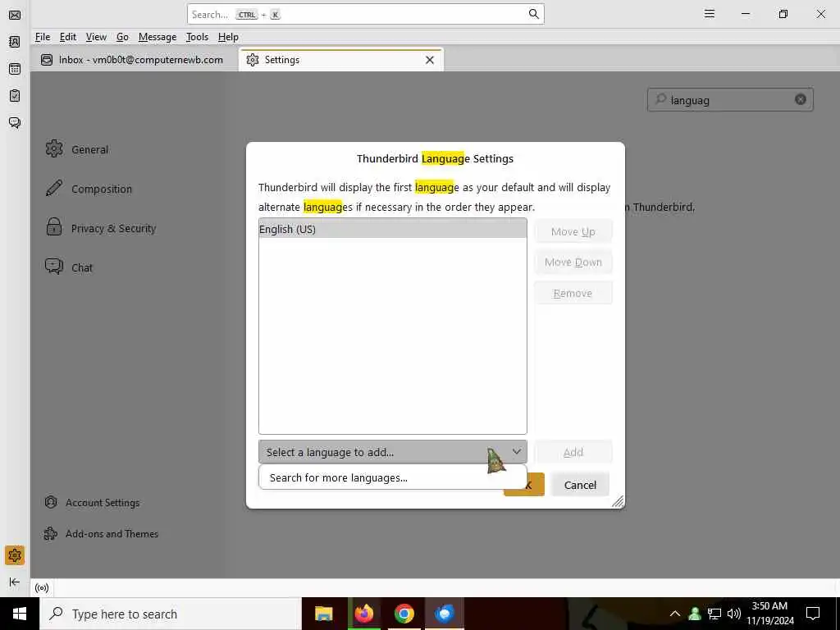Switch to the Settings tab
This screenshot has height=630, width=840.
tap(340, 60)
